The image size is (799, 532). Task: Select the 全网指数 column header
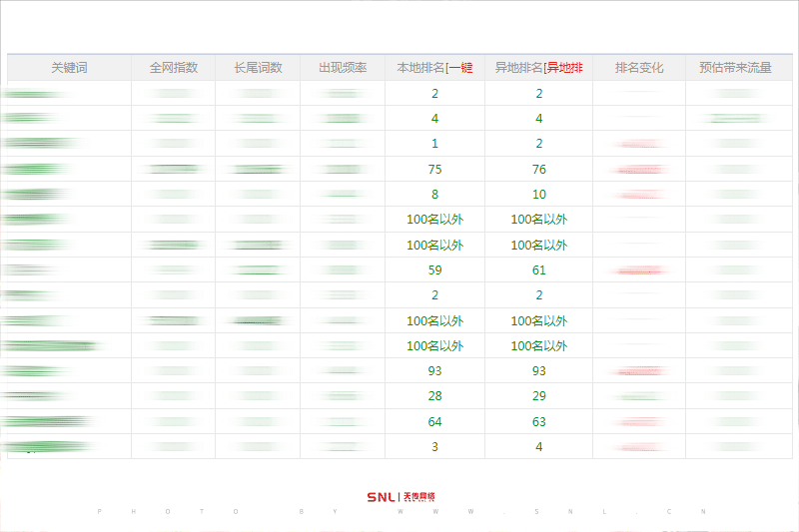tap(174, 68)
